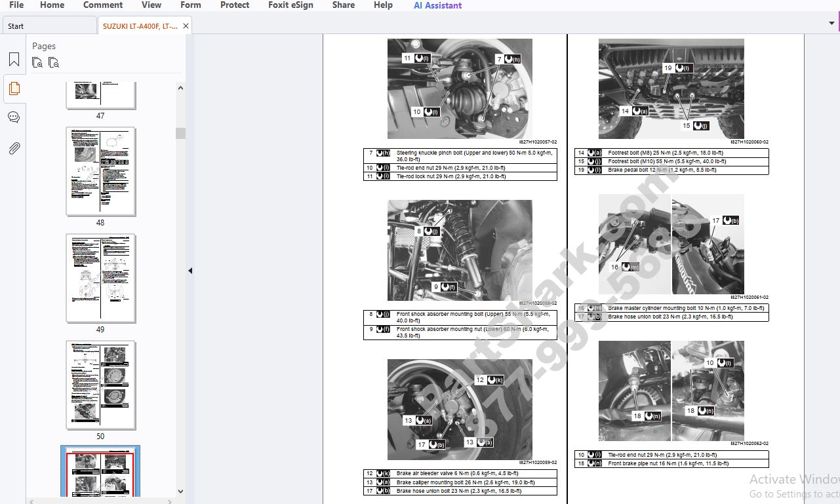Open the File menu
Image resolution: width=840 pixels, height=504 pixels.
pyautogui.click(x=16, y=5)
